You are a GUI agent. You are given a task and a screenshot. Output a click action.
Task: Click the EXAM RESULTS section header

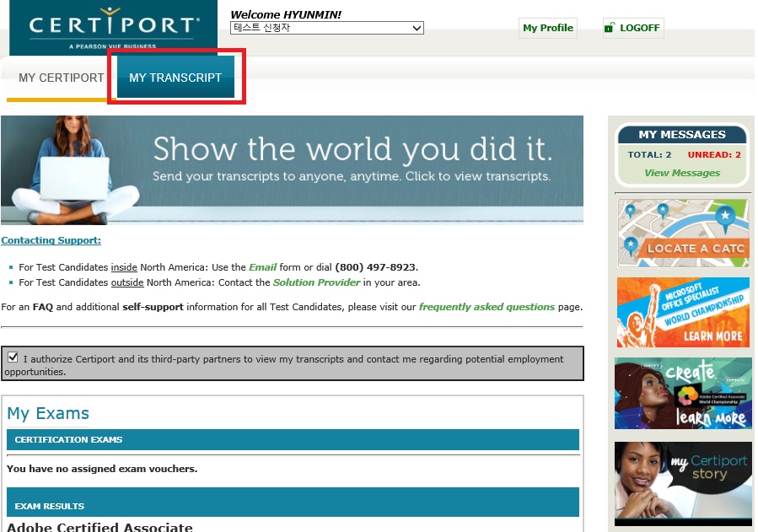(293, 502)
